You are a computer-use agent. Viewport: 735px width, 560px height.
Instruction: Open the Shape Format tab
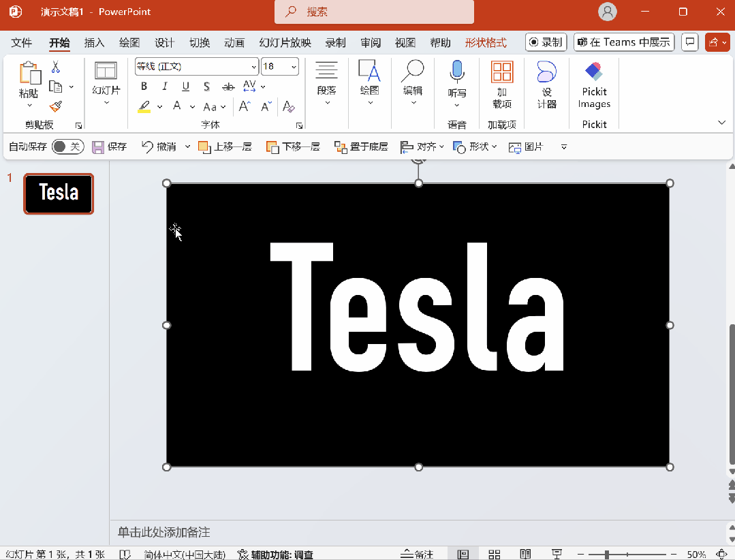[486, 43]
